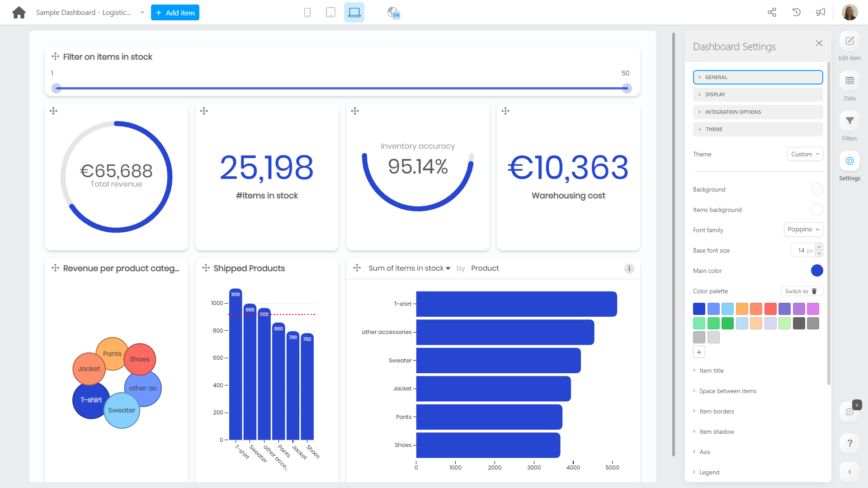This screenshot has width=868, height=488.
Task: Open version history icon
Action: click(x=797, y=13)
